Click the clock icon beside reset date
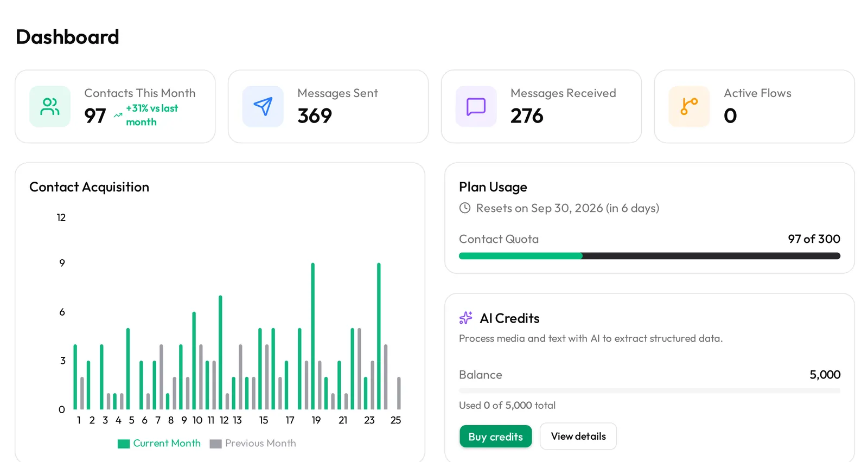The height and width of the screenshot is (462, 868). (x=465, y=208)
